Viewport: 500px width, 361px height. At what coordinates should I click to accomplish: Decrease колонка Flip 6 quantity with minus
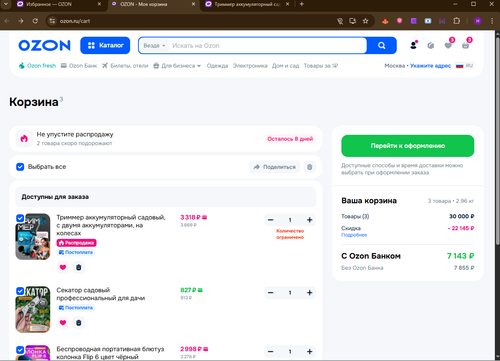pos(271,352)
